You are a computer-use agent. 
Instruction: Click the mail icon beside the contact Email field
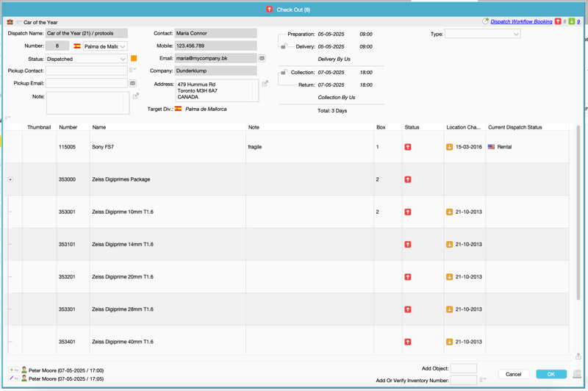click(x=262, y=58)
